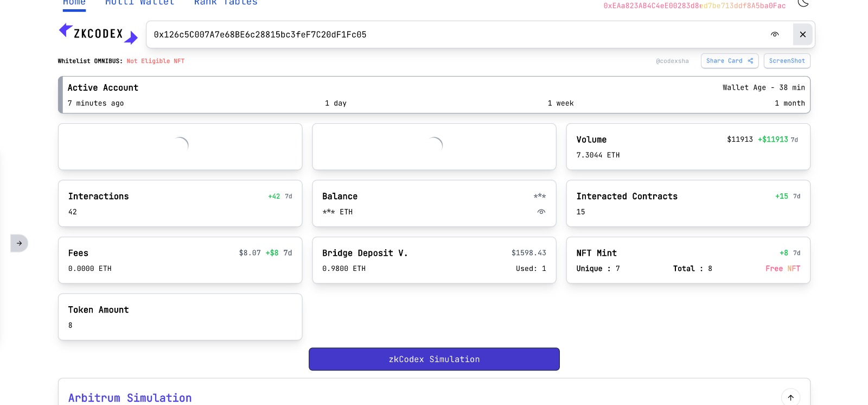Open the Home tab
The width and height of the screenshot is (868, 405).
(x=74, y=3)
